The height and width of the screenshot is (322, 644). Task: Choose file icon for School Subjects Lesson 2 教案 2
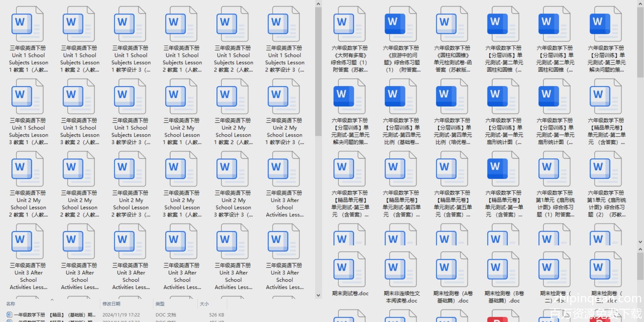(x=232, y=24)
